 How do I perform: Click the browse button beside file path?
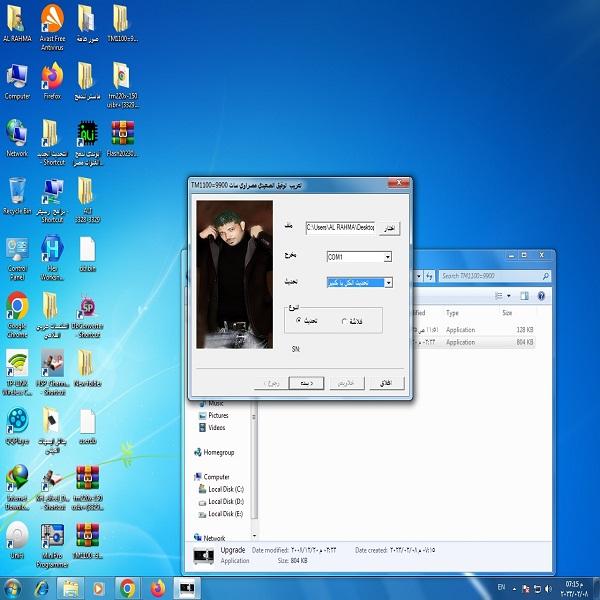click(389, 228)
